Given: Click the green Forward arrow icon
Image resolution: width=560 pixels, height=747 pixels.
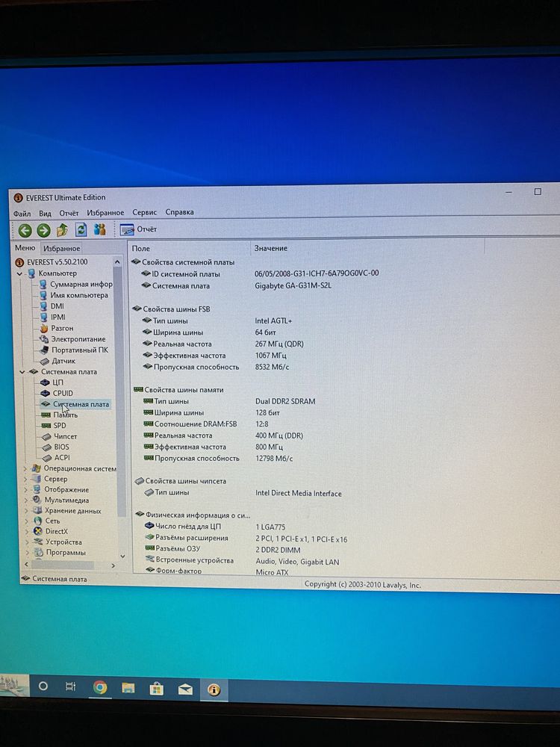Looking at the screenshot, I should (43, 231).
